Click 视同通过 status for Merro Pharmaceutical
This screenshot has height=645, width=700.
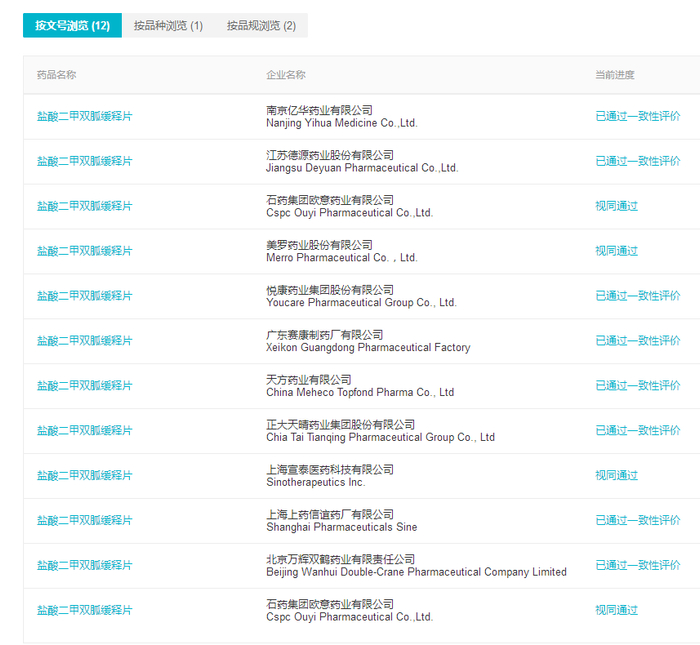tap(617, 251)
